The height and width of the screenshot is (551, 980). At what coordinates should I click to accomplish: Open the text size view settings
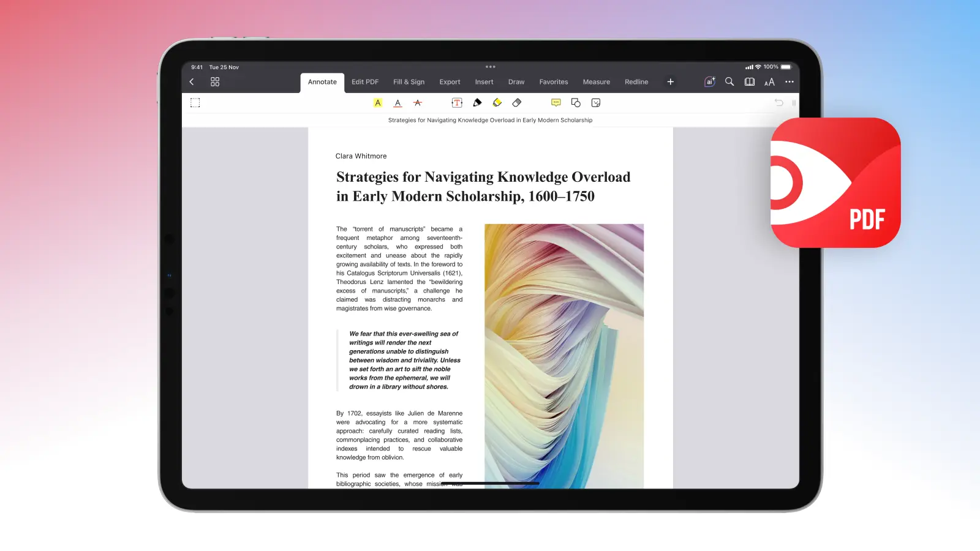pyautogui.click(x=769, y=82)
